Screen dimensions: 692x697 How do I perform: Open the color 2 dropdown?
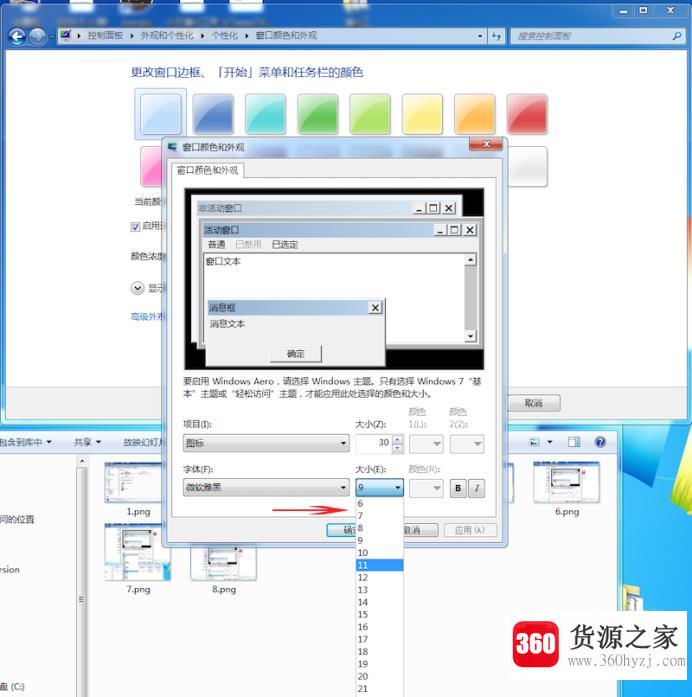[x=467, y=444]
